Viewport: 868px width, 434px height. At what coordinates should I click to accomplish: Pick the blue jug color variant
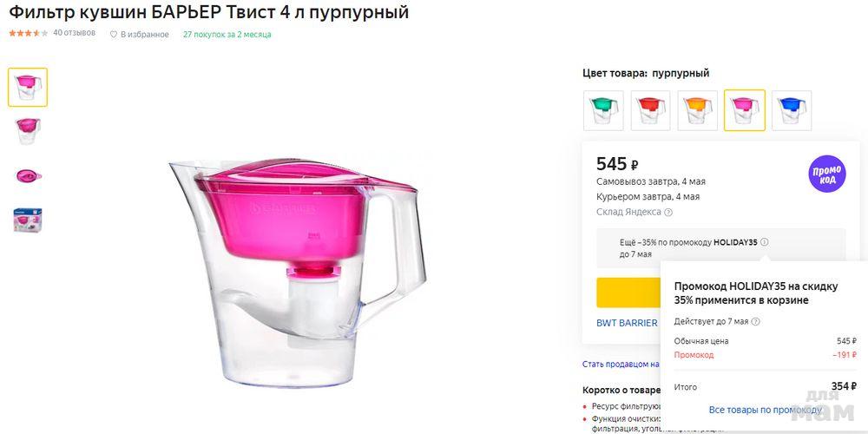click(x=791, y=110)
